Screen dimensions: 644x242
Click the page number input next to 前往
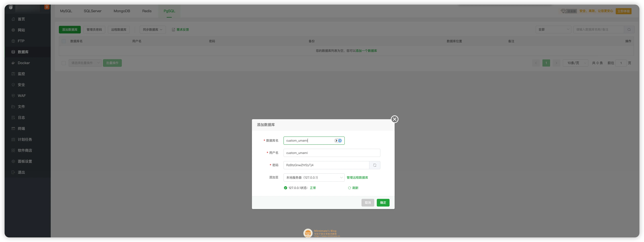coord(621,63)
